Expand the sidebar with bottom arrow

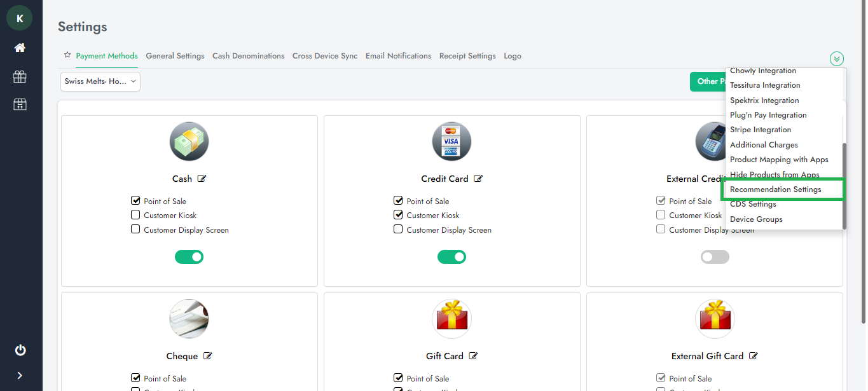20,375
